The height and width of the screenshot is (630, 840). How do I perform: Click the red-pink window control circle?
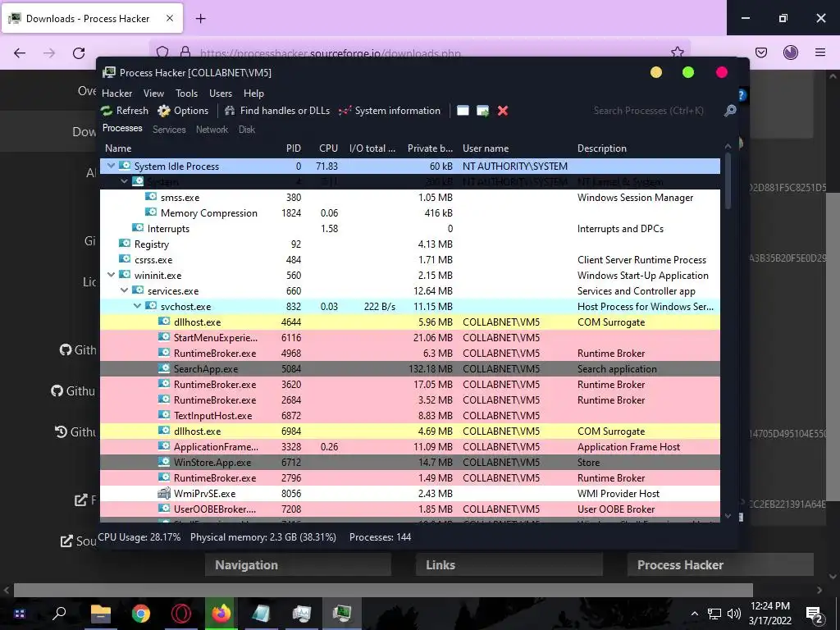tap(722, 72)
